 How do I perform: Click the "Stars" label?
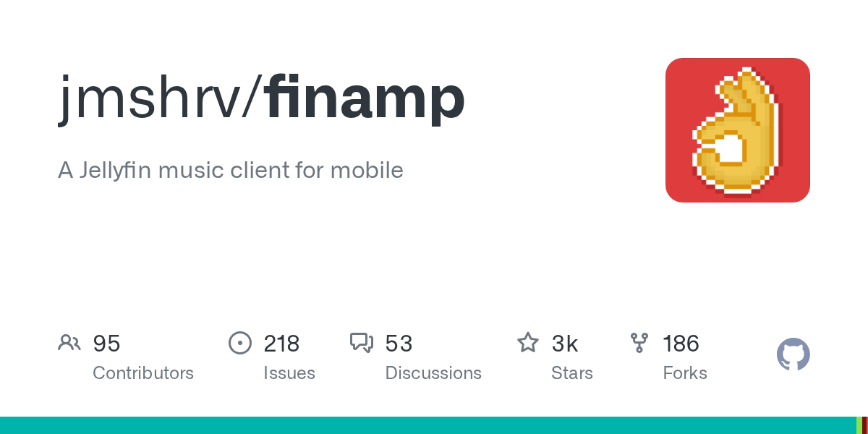pyautogui.click(x=572, y=373)
